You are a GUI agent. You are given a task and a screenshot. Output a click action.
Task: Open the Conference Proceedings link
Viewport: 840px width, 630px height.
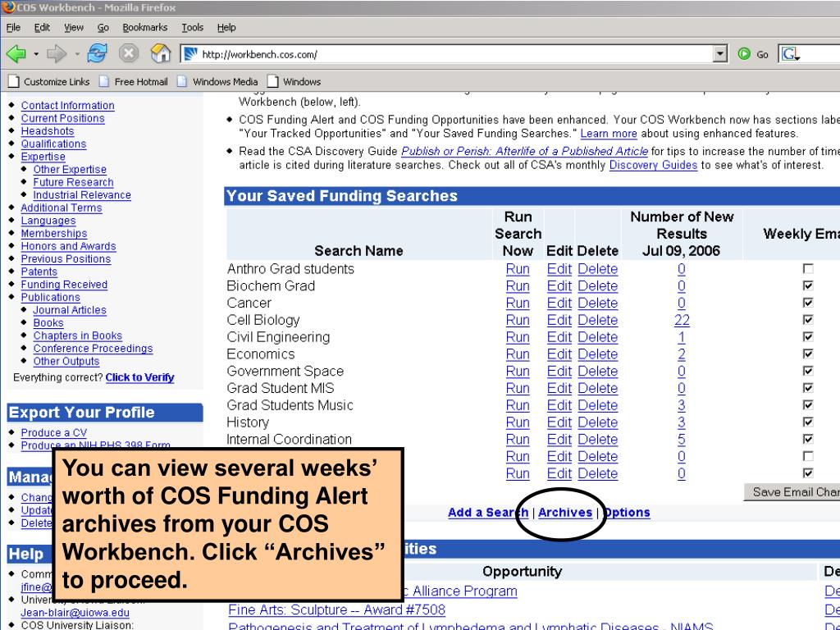(x=94, y=349)
